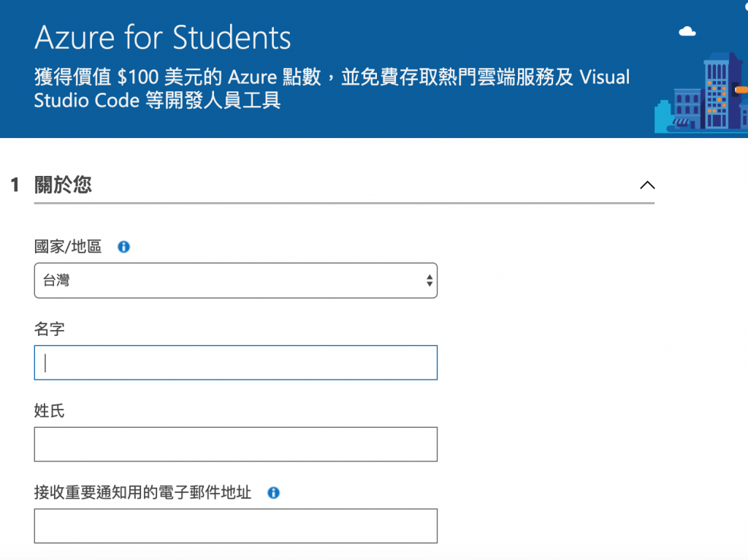Click the step number 1 beside 關於您
748x560 pixels.
15,185
